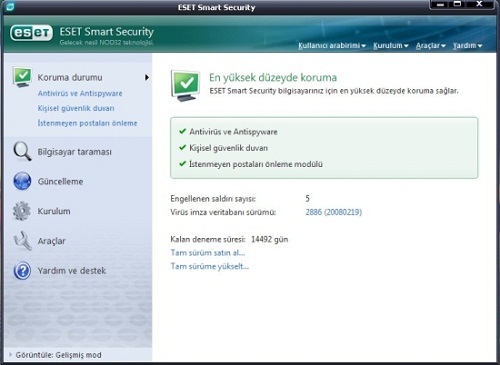Select Koruma durumu in sidebar
Screen dimensions: 500x365
coord(70,77)
